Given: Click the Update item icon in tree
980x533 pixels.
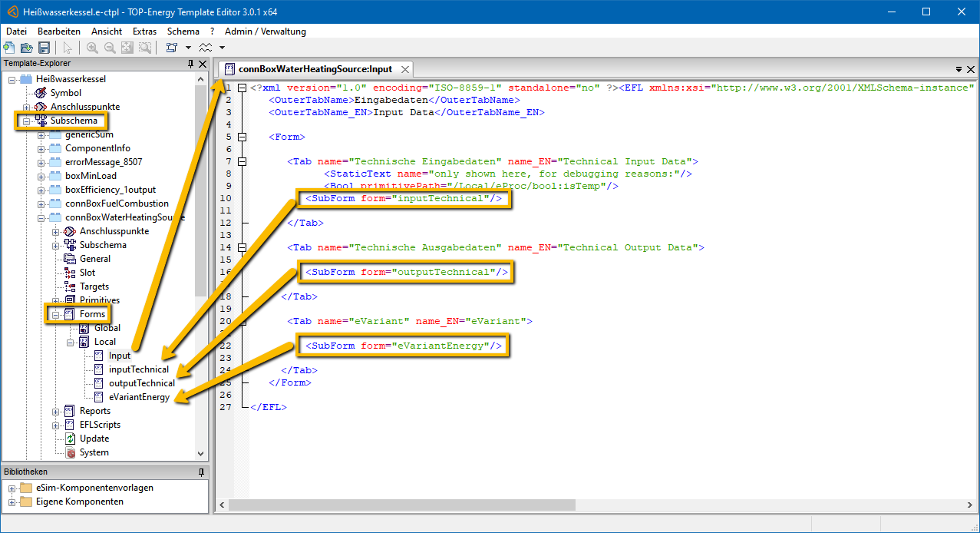Looking at the screenshot, I should (x=71, y=439).
